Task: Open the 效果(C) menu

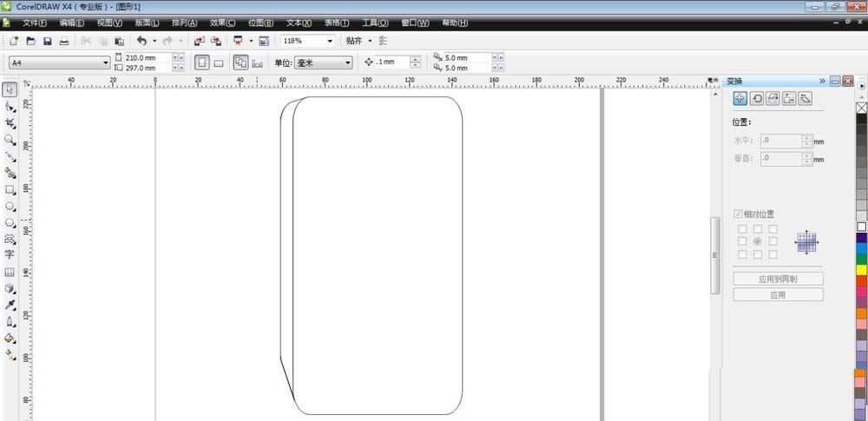Action: point(222,23)
